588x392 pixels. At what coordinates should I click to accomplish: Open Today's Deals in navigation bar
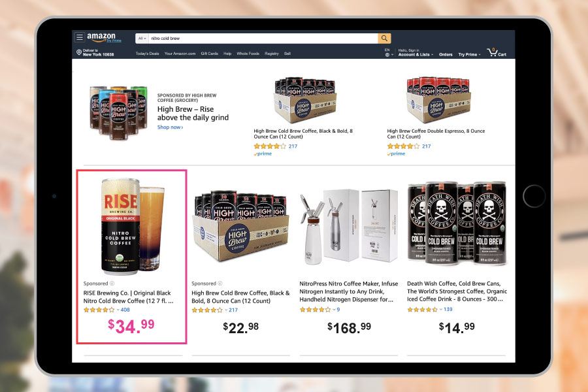(147, 54)
